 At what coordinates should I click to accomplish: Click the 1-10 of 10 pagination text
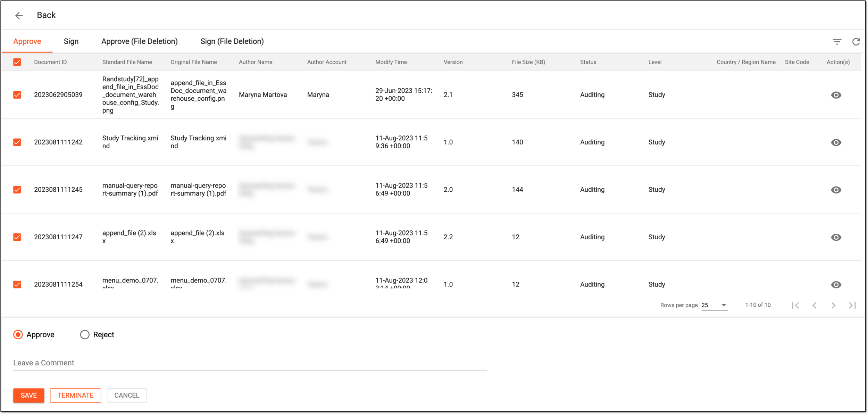pos(758,305)
